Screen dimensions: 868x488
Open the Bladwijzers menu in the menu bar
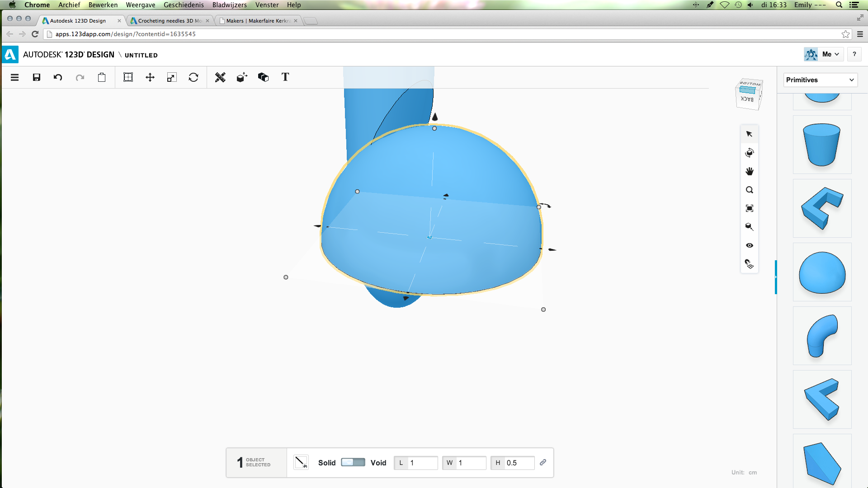click(229, 5)
